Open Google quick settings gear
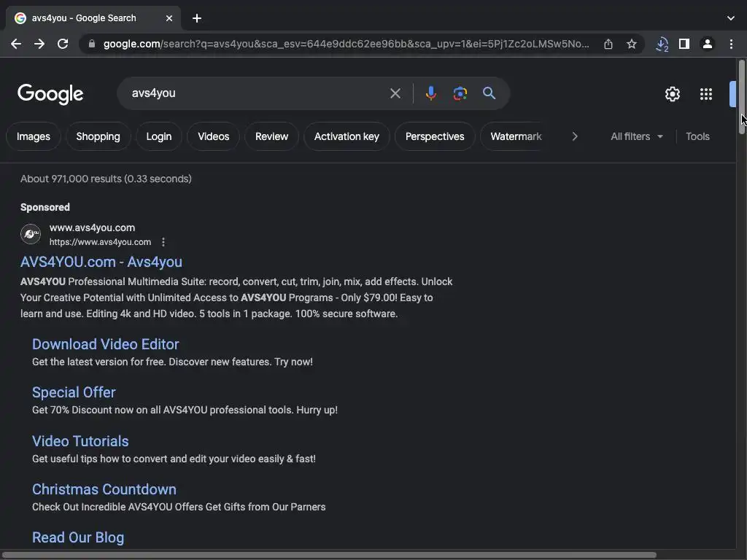Screen dimensions: 747x560 tap(672, 94)
